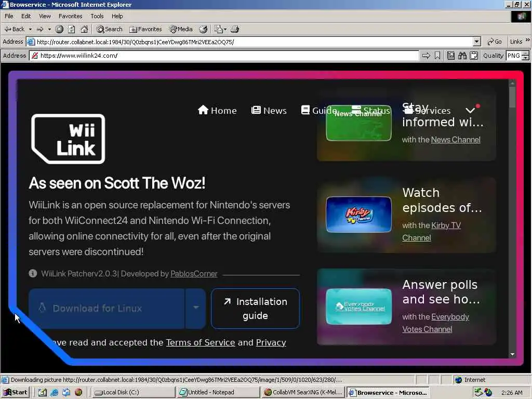This screenshot has width=532, height=399.
Task: Click Show Desktop quick launch icon
Action: [43, 392]
